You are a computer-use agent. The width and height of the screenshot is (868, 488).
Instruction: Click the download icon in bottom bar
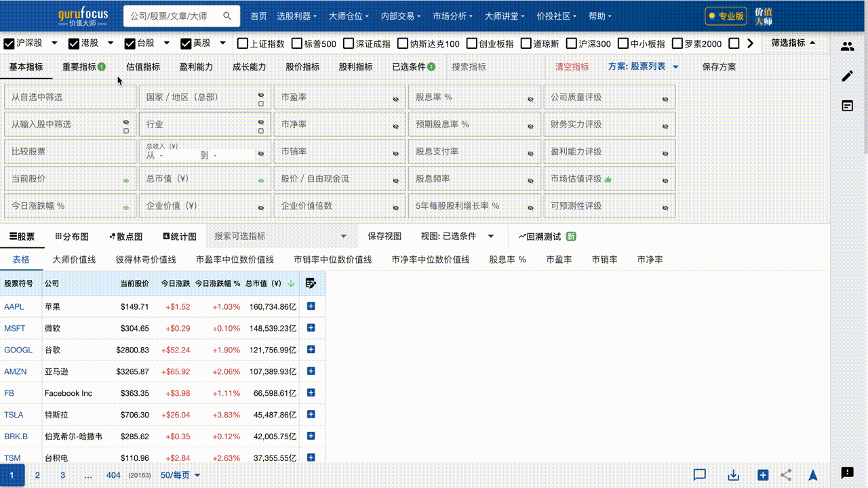[733, 475]
